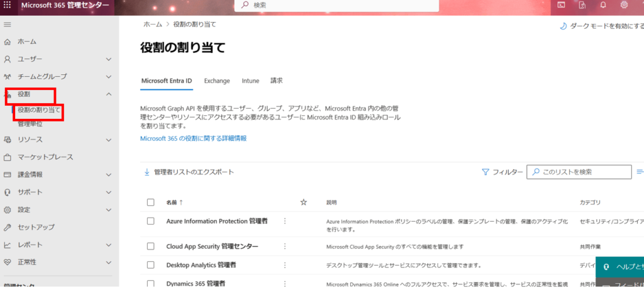Click the Health heart icon in the sidebar
This screenshot has width=644, height=292.
click(x=7, y=262)
